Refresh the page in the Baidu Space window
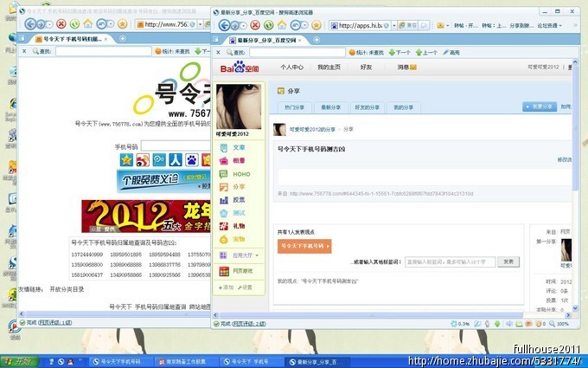This screenshot has height=368, width=588. coord(269,25)
